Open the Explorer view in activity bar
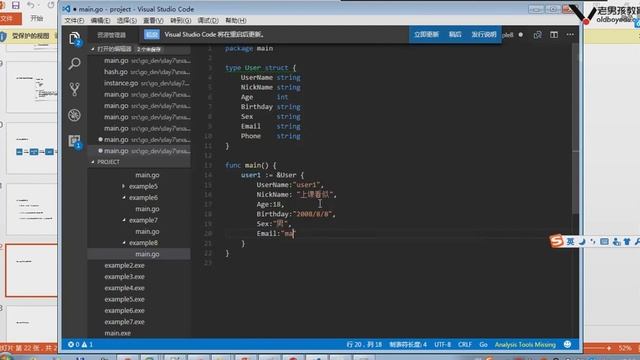The image size is (640, 360). [x=75, y=39]
